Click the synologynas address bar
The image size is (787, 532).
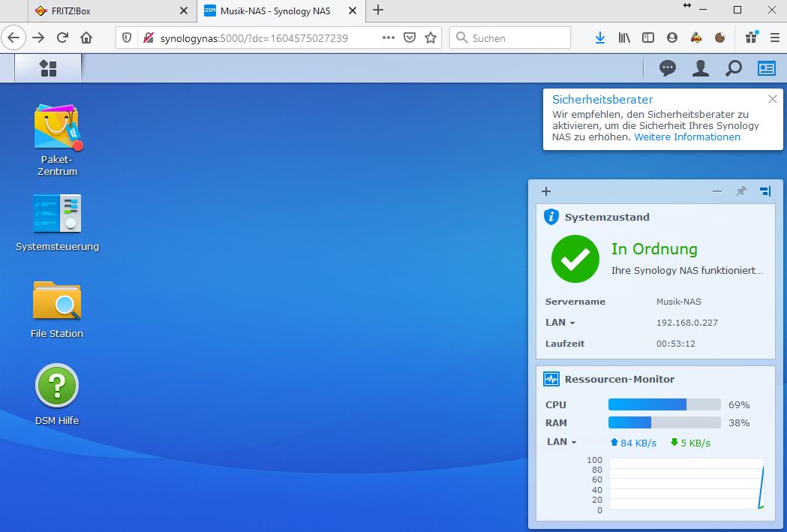click(254, 38)
